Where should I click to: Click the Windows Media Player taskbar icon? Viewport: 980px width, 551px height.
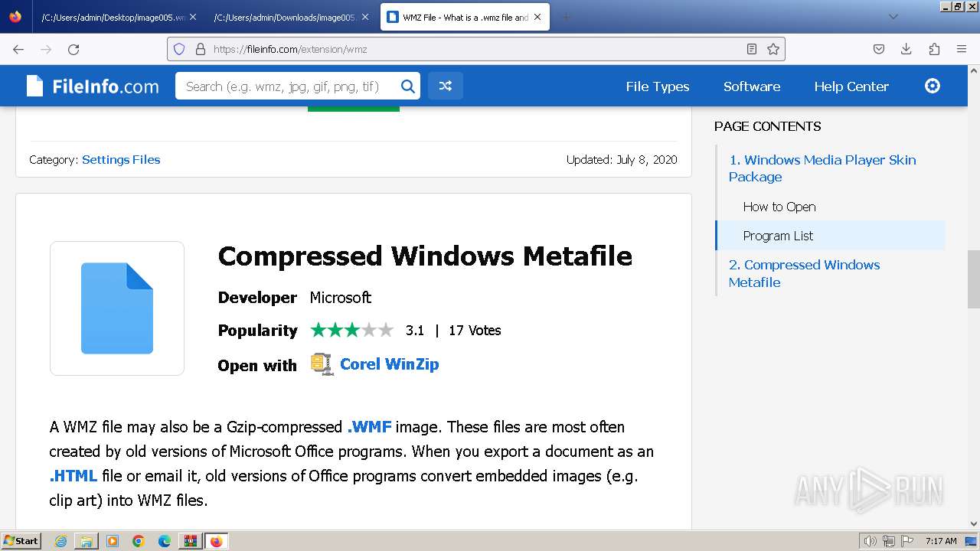(113, 541)
